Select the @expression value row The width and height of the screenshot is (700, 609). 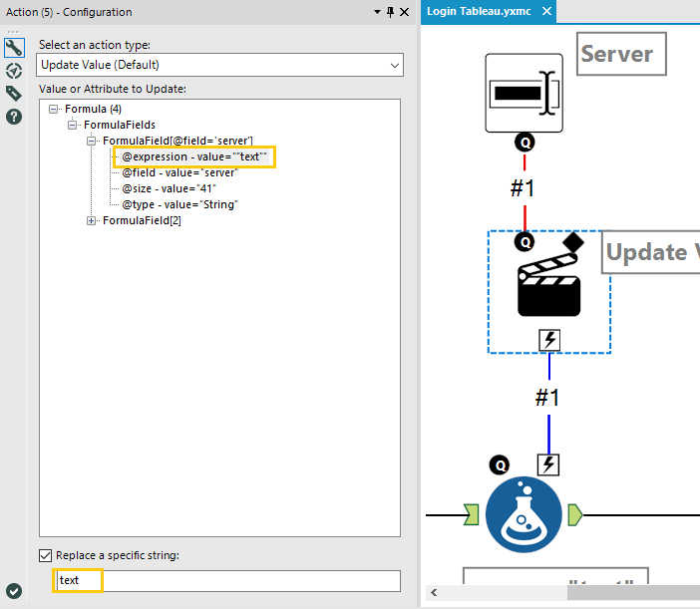(x=194, y=156)
